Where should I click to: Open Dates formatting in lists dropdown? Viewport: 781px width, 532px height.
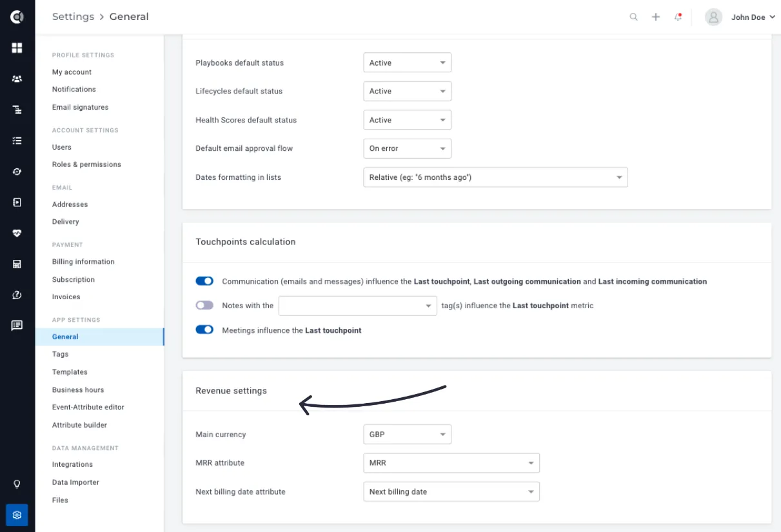click(496, 177)
